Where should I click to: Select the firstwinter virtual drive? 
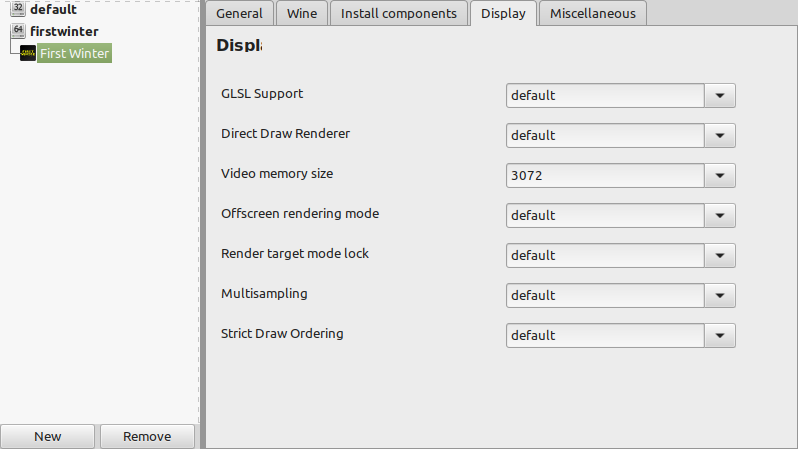tap(64, 31)
